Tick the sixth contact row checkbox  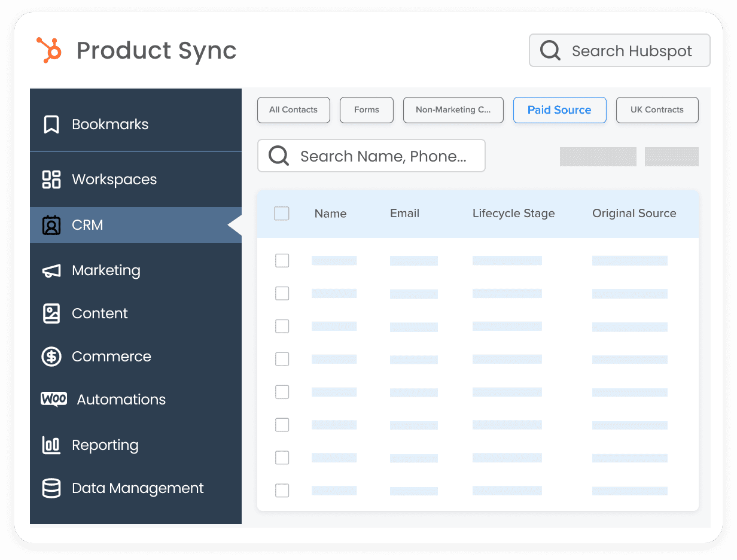coord(282,425)
